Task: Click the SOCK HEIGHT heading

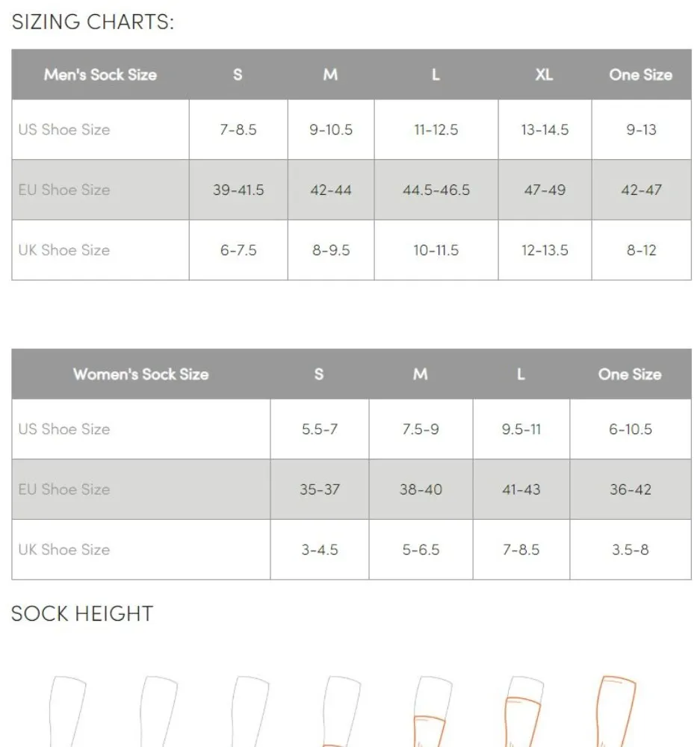Action: pos(82,614)
